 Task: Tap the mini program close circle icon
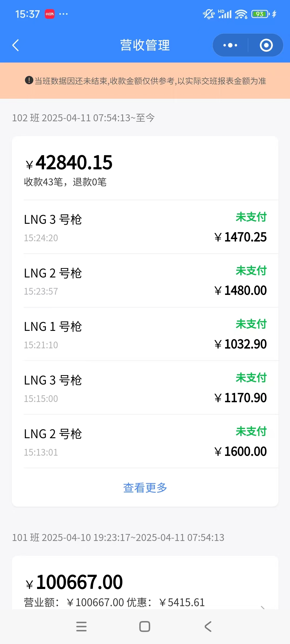(266, 45)
